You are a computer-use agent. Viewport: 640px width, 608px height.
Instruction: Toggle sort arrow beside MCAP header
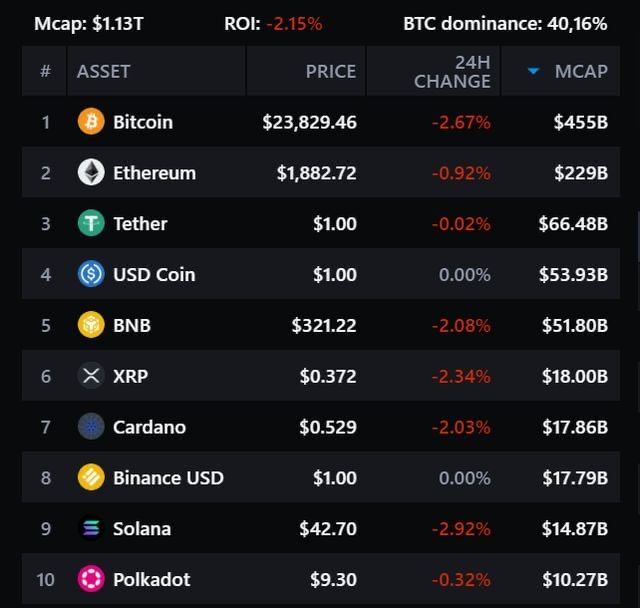(x=533, y=71)
